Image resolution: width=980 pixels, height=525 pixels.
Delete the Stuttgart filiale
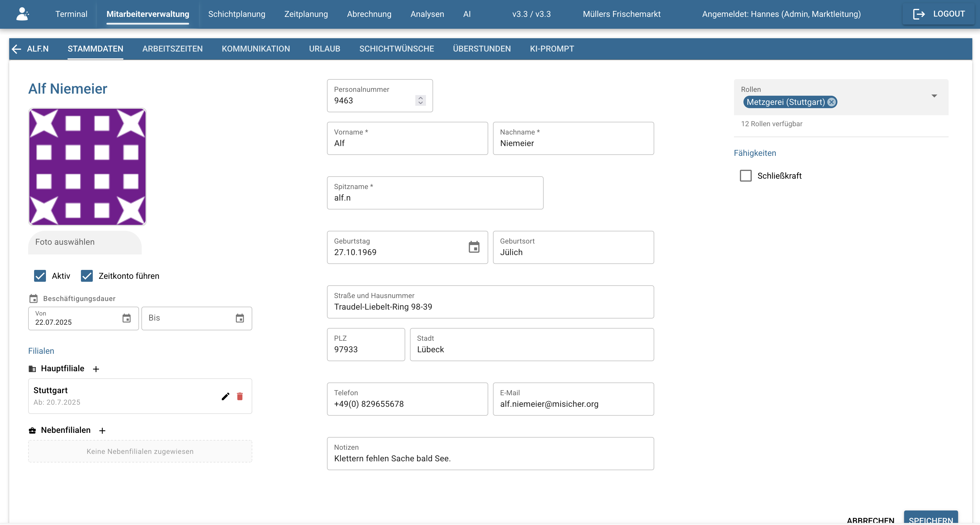pos(240,396)
